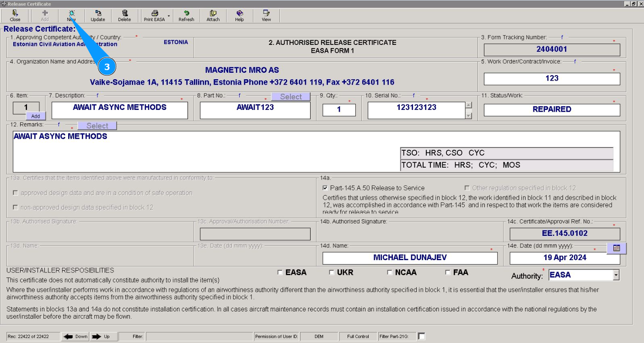The width and height of the screenshot is (644, 343).
Task: Toggle Part-145.A.50 Release to Service checkbox
Action: point(325,188)
